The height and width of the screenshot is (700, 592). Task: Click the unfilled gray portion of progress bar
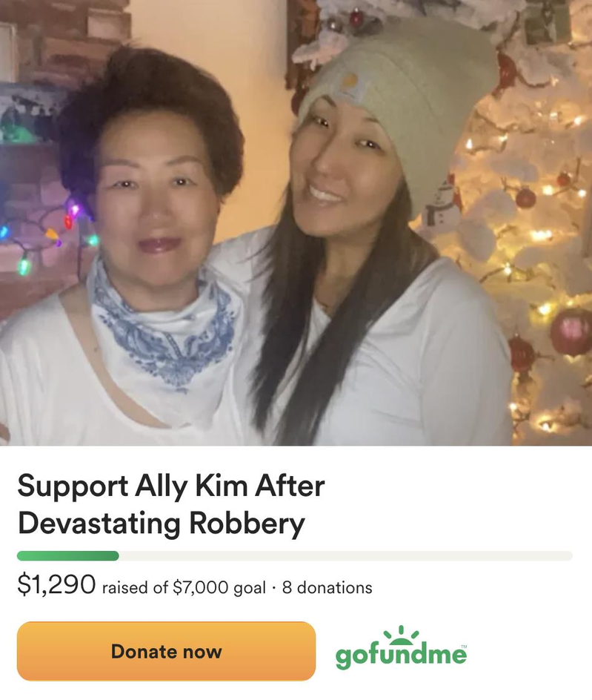[346, 556]
